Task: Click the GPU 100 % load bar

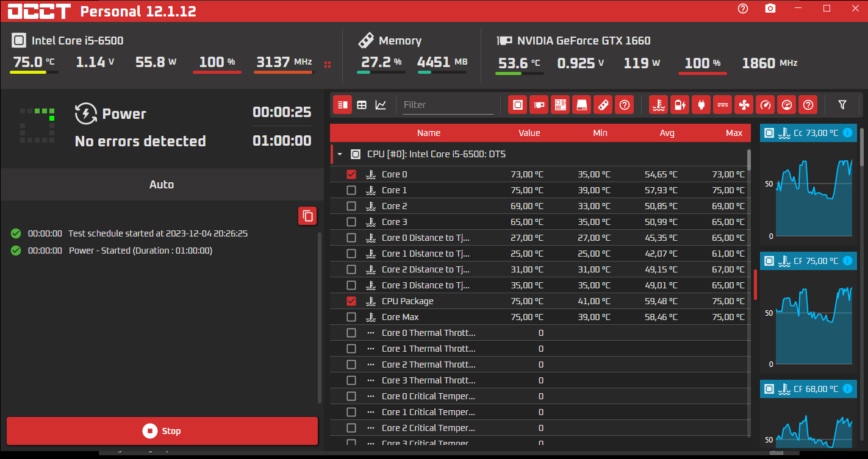Action: 703,73
